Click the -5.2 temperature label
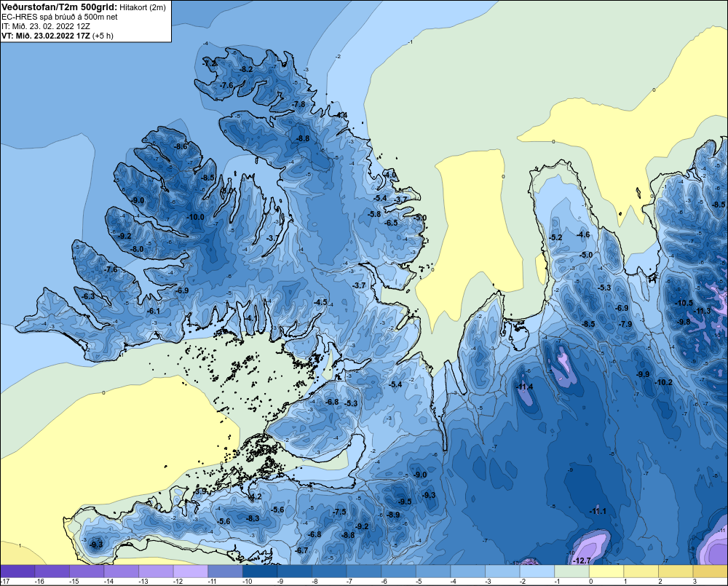The height and width of the screenshot is (586, 728). point(555,237)
